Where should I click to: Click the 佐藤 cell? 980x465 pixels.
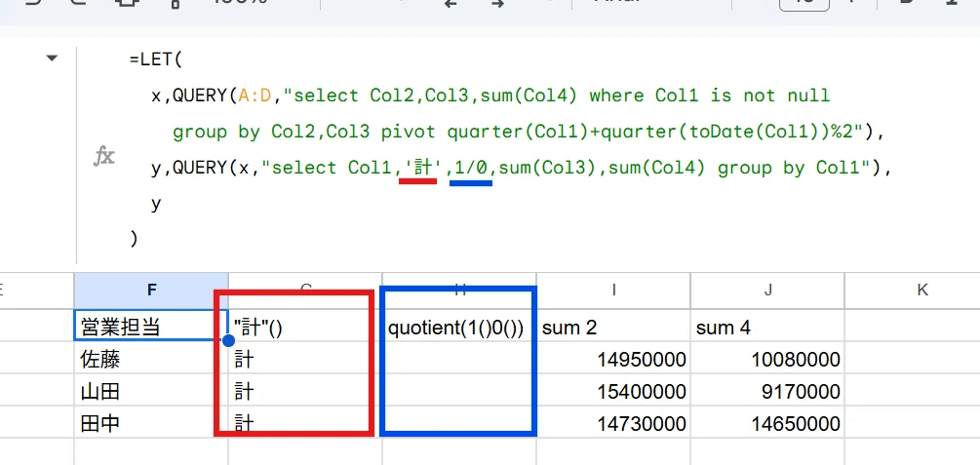pyautogui.click(x=150, y=358)
